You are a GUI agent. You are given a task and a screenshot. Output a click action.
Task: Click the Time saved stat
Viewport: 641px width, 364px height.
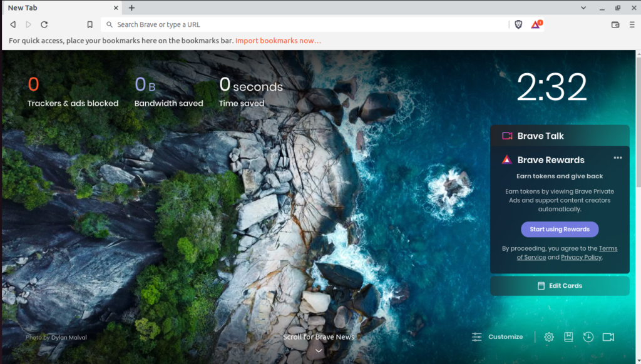point(250,92)
